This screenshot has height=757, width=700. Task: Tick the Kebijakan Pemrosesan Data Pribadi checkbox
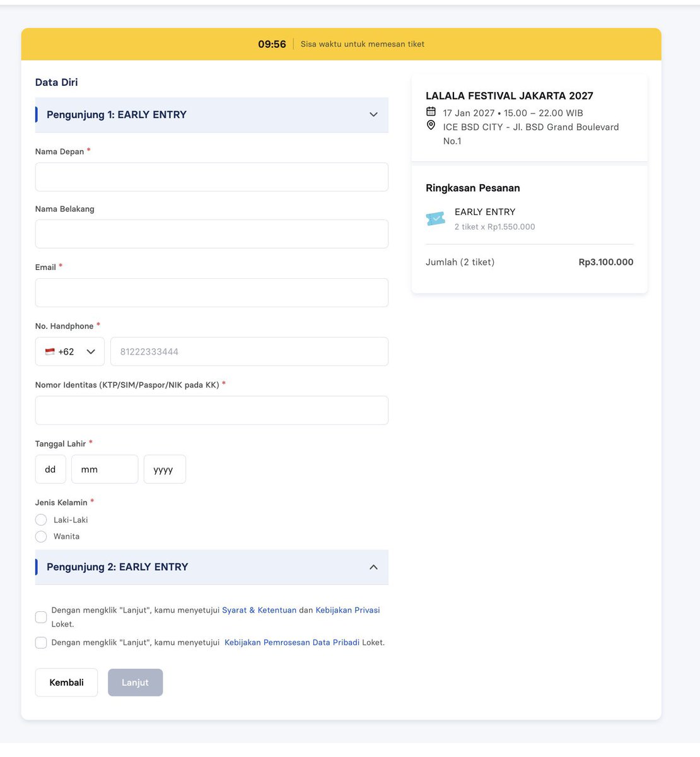[41, 643]
